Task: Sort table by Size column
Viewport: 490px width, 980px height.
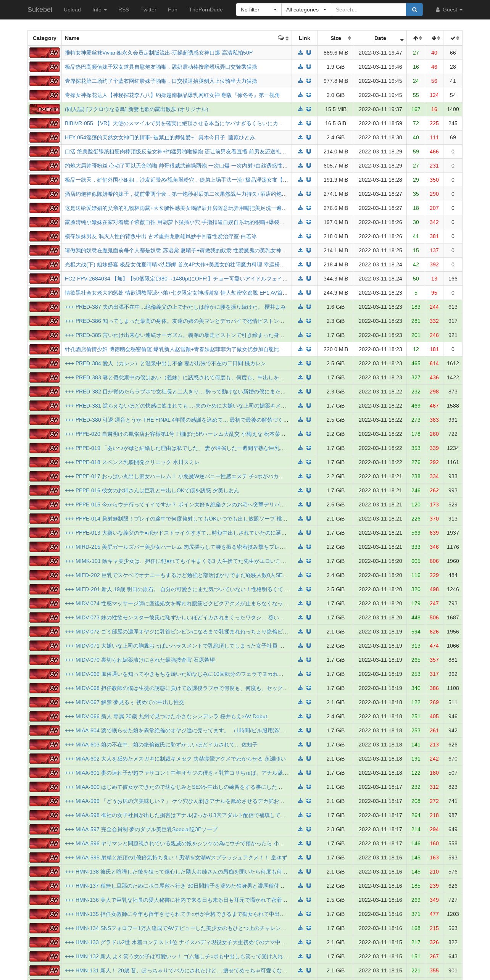Action: pyautogui.click(x=335, y=38)
